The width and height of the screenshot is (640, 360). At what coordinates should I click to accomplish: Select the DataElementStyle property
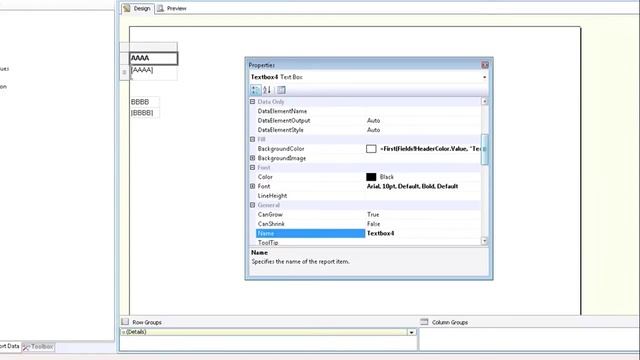280,130
